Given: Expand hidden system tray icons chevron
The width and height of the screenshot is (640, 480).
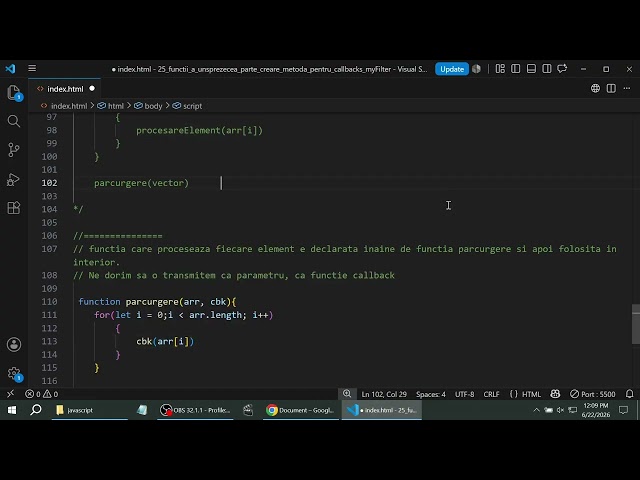Looking at the screenshot, I should pyautogui.click(x=536, y=410).
